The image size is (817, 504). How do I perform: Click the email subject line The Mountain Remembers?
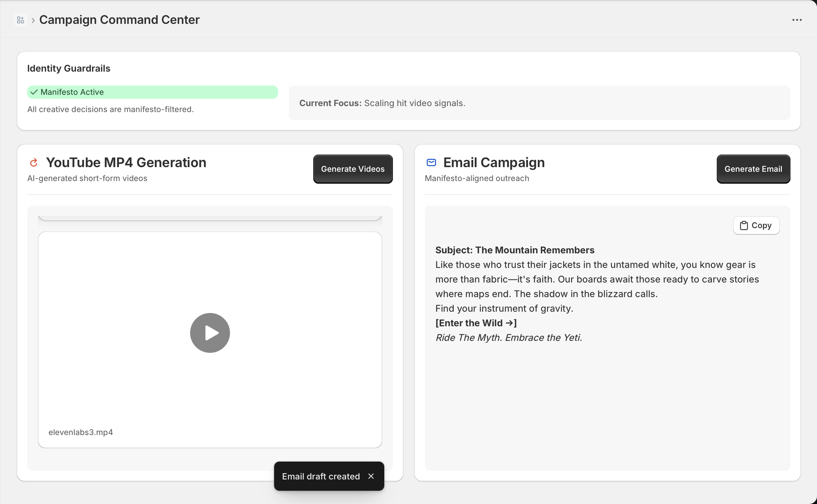click(515, 250)
